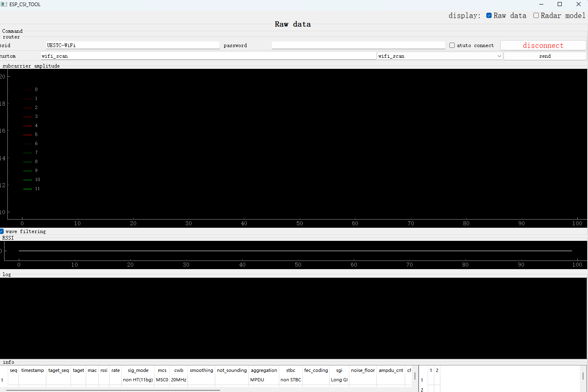Select the 'non HT(11bg)' table cell
This screenshot has width=588, height=392.
[138, 380]
